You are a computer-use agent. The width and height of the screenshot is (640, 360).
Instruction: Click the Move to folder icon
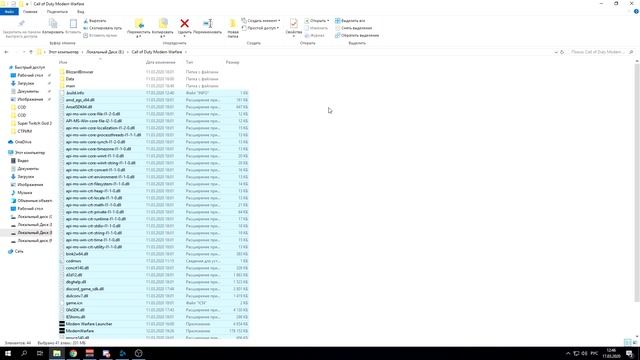click(139, 24)
